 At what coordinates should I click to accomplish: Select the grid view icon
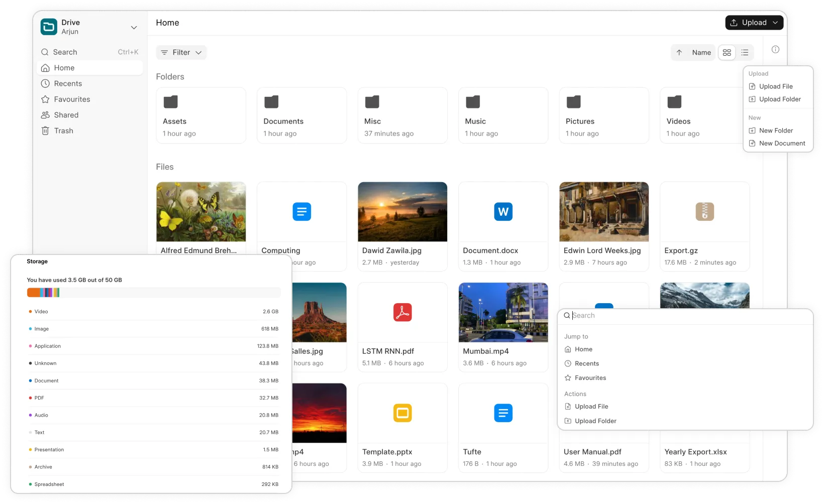(x=727, y=52)
